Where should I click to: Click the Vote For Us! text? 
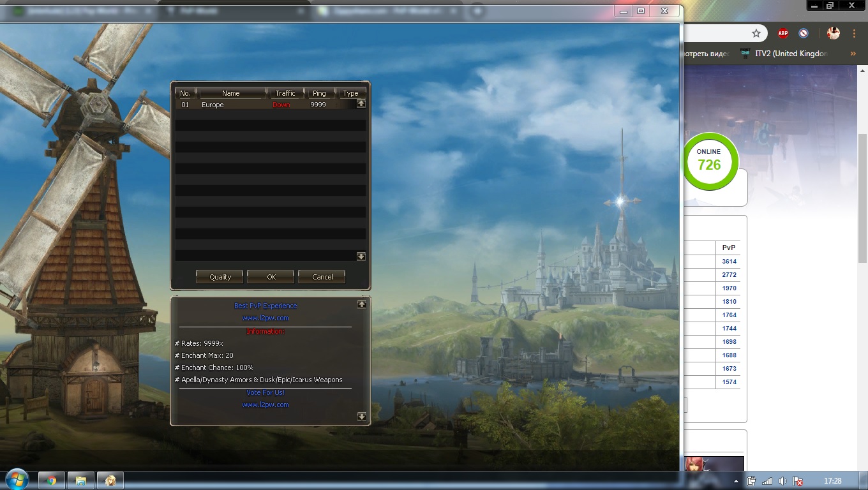[x=266, y=392]
